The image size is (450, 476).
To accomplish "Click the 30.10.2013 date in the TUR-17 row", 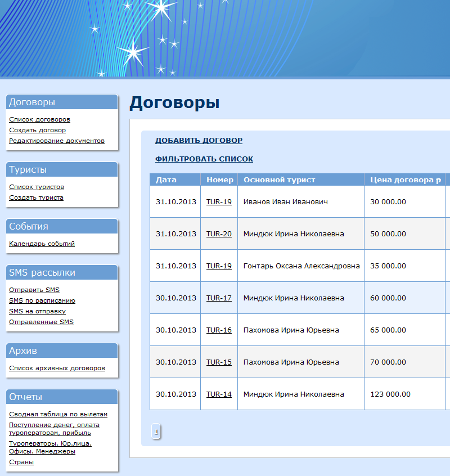I will tap(176, 298).
